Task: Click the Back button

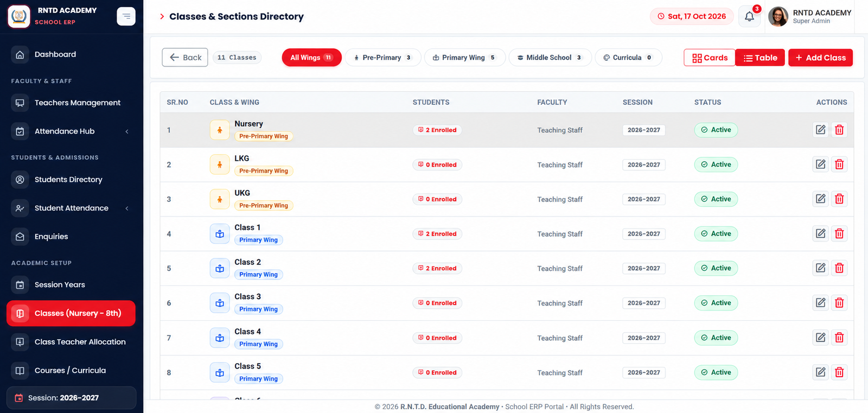Action: (x=185, y=58)
